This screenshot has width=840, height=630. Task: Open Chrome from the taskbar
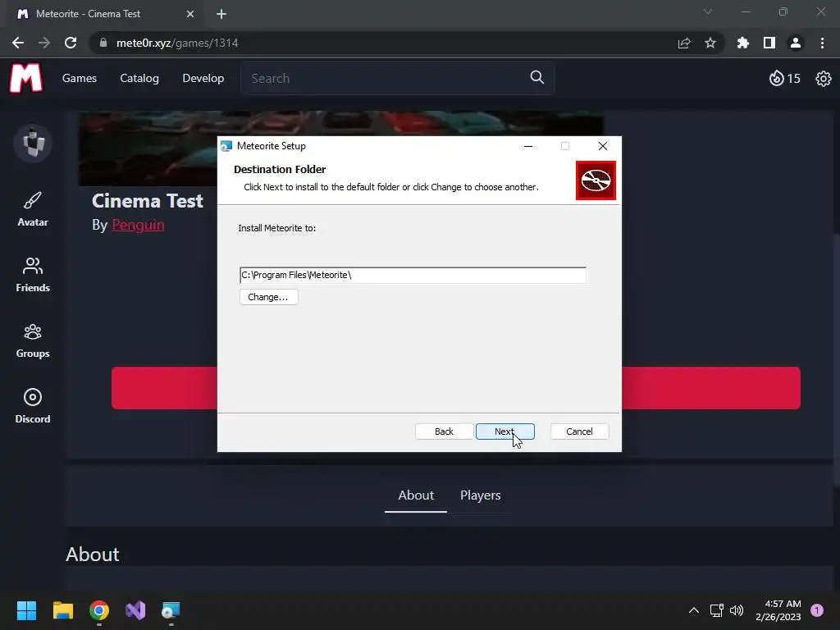(x=99, y=610)
